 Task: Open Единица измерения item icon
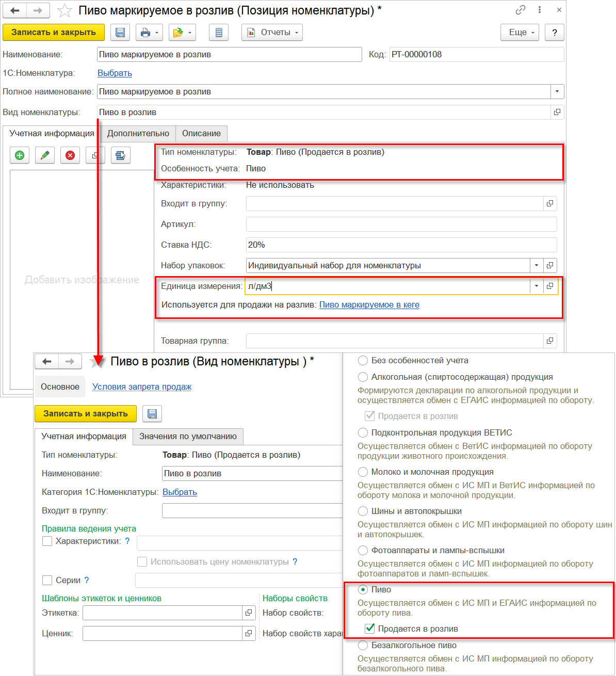tap(550, 286)
